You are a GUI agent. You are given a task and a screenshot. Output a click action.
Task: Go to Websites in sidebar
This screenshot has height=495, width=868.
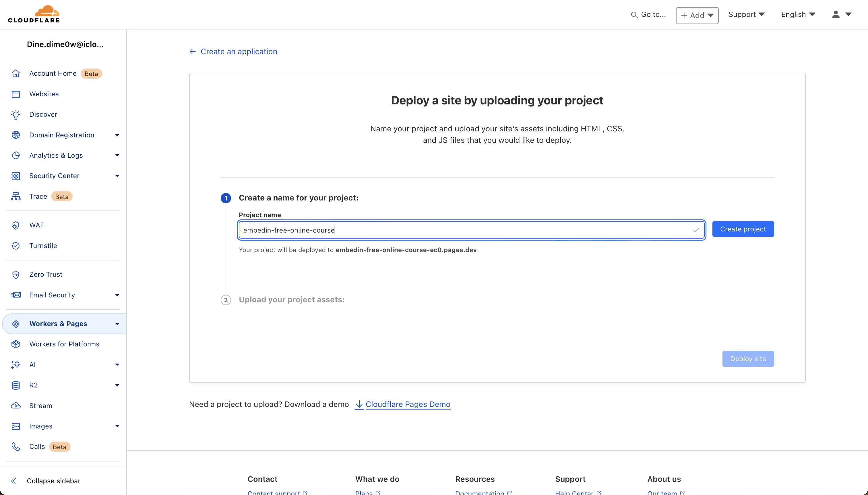tap(44, 94)
